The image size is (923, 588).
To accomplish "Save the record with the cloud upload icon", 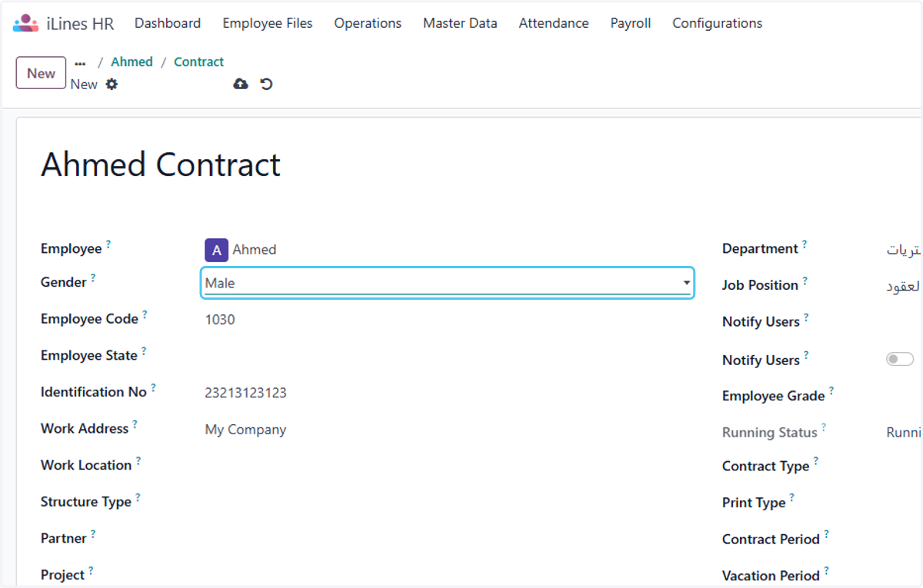I will coord(241,84).
